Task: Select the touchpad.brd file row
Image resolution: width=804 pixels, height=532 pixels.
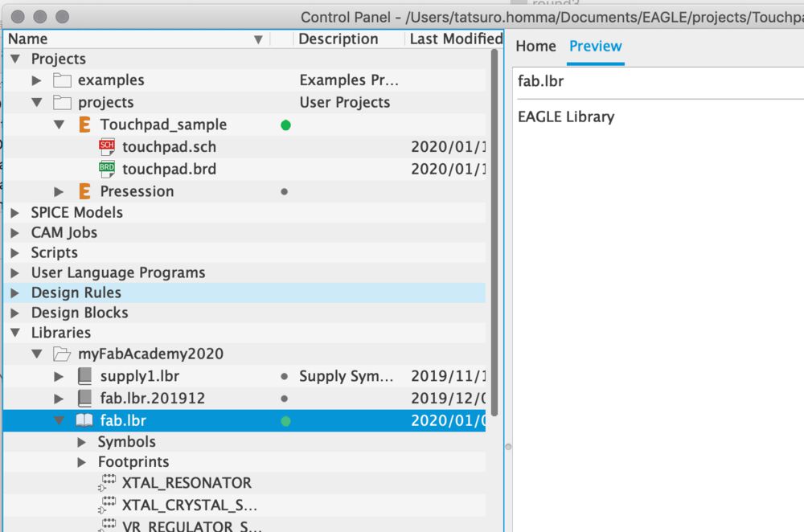Action: point(244,169)
